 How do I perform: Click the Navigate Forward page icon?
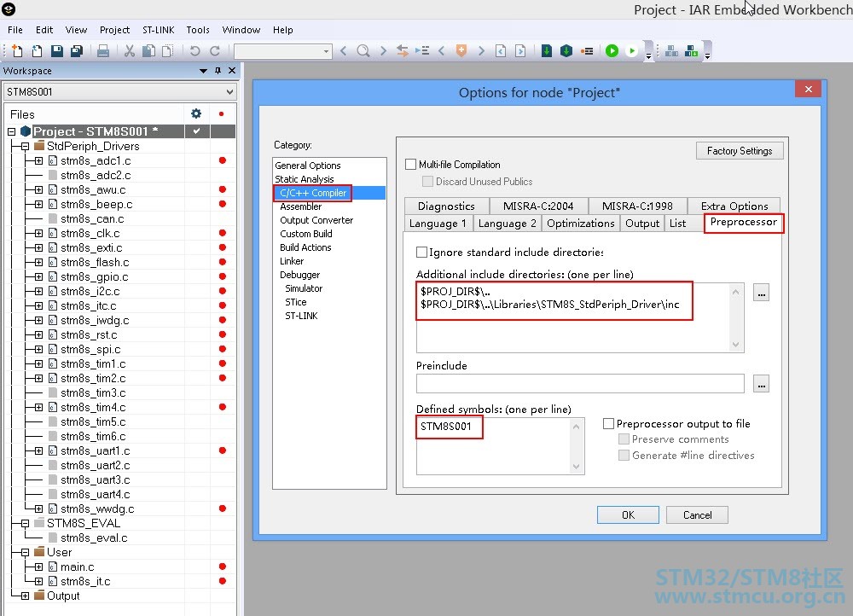coord(520,51)
